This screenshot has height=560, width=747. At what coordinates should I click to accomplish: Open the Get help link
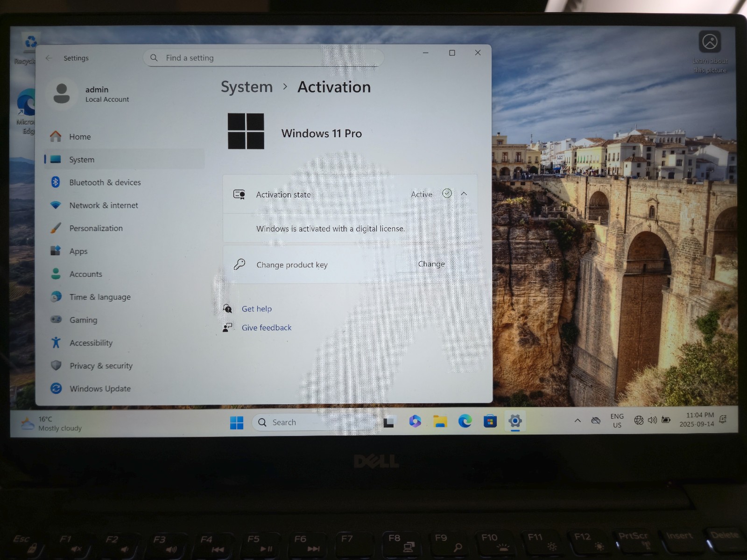point(257,309)
